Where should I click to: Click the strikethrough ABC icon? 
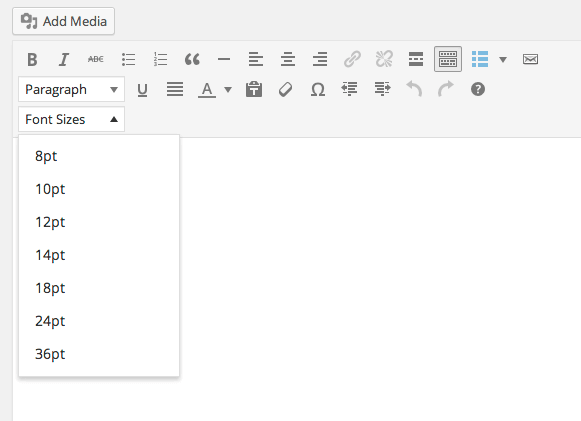[x=96, y=59]
